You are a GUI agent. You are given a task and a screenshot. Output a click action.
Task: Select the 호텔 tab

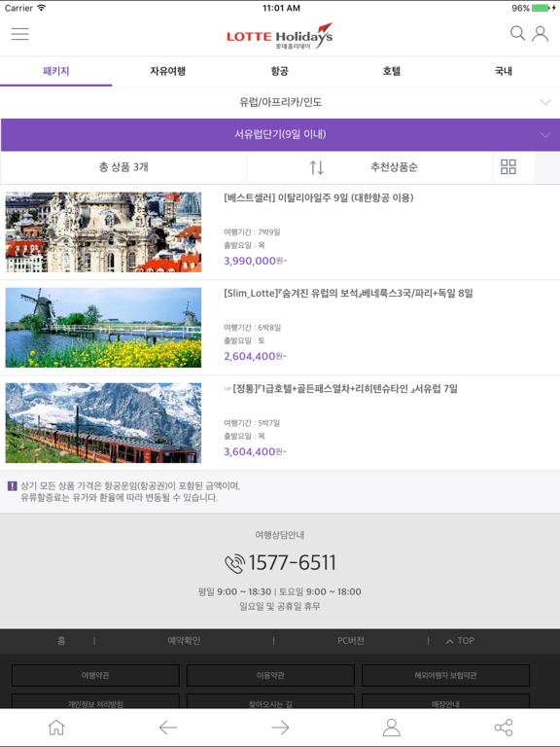[392, 71]
